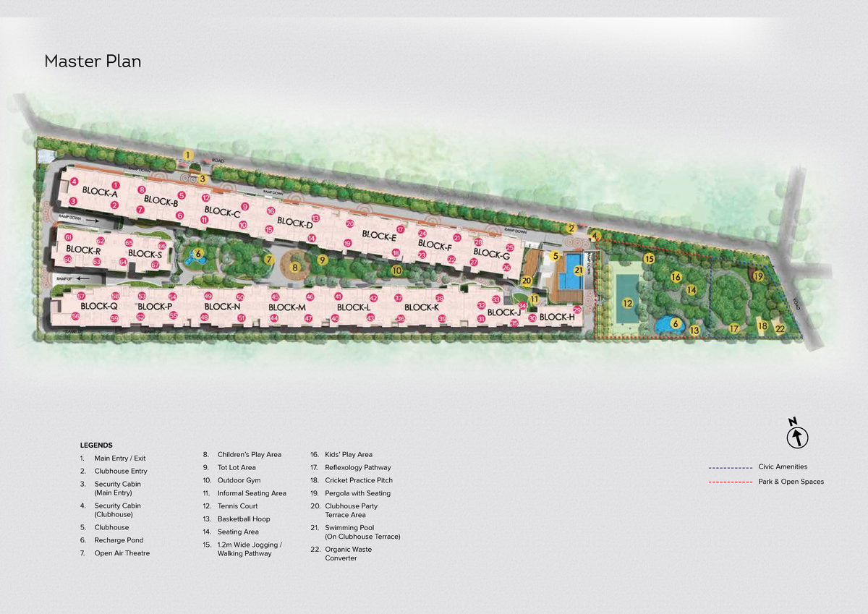Image resolution: width=868 pixels, height=614 pixels.
Task: Select the BLOCK-K building label
Action: 422,307
